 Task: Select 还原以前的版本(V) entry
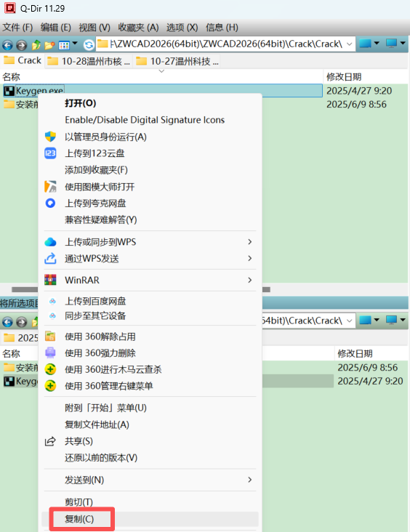(x=150, y=458)
